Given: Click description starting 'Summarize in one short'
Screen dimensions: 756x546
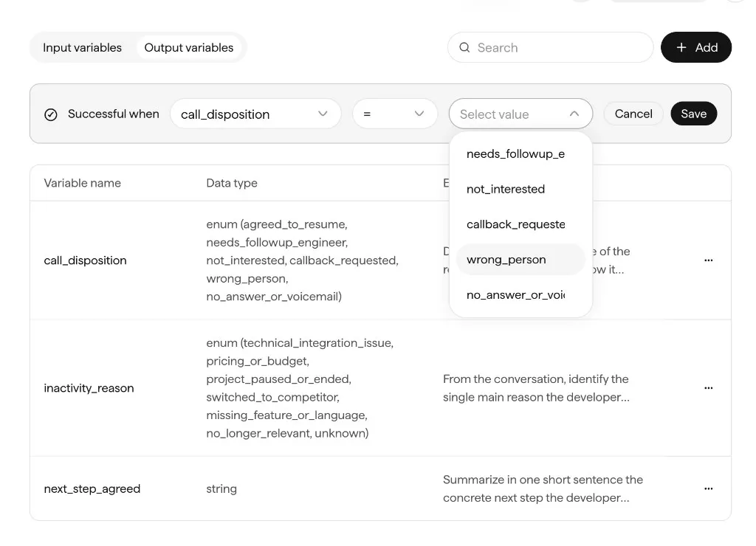Looking at the screenshot, I should point(543,488).
